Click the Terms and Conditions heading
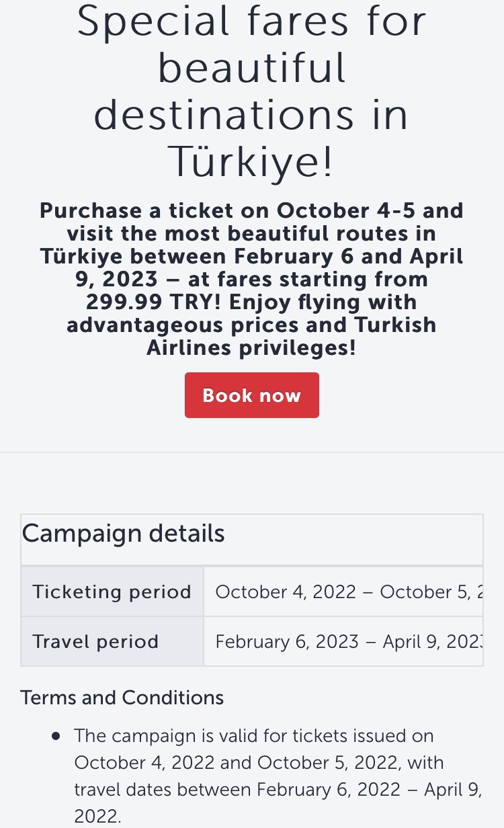The width and height of the screenshot is (504, 828). tap(122, 698)
